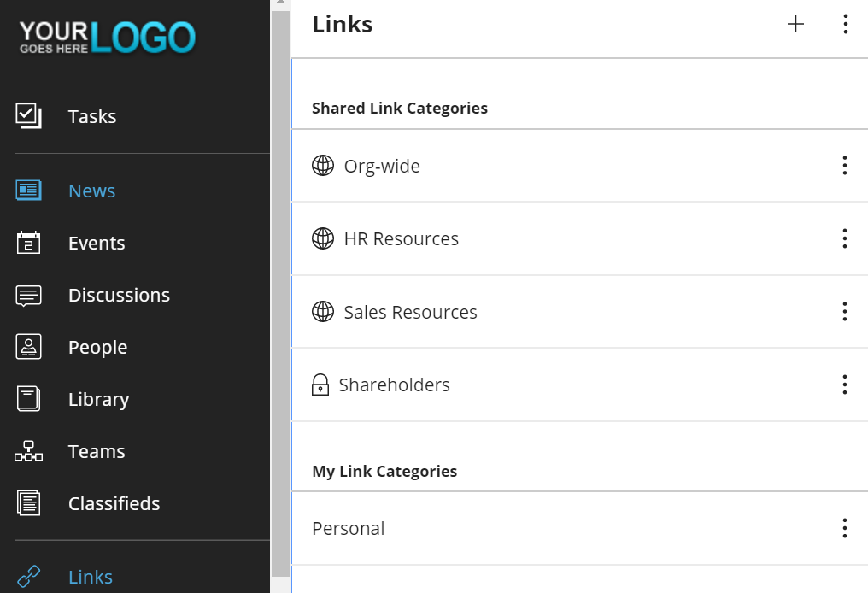Click the People contact card icon
868x593 pixels.
(28, 347)
